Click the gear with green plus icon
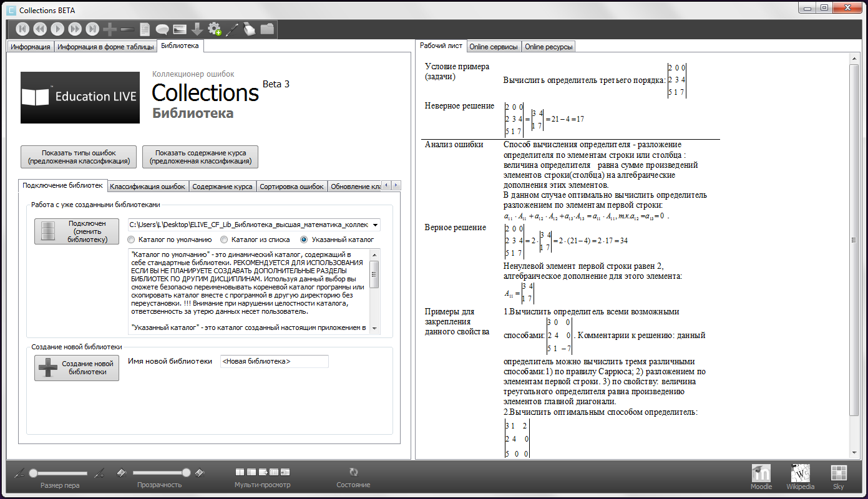 (x=215, y=29)
